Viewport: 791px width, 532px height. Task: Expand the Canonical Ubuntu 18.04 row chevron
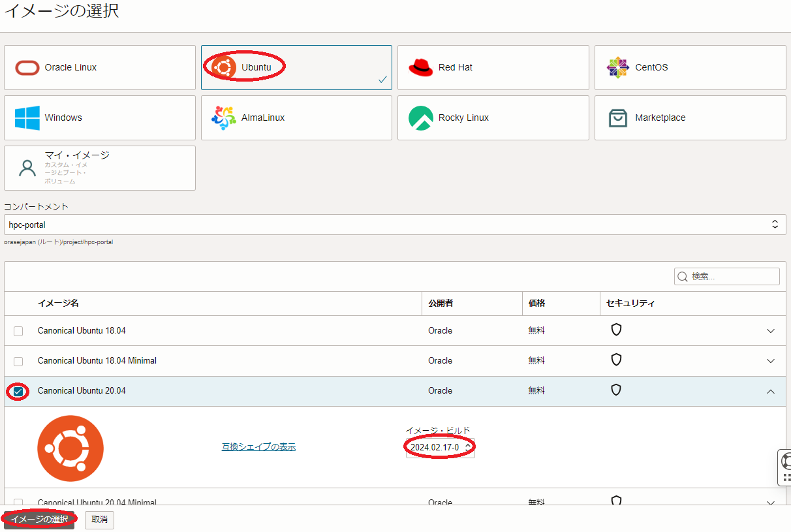(x=771, y=331)
